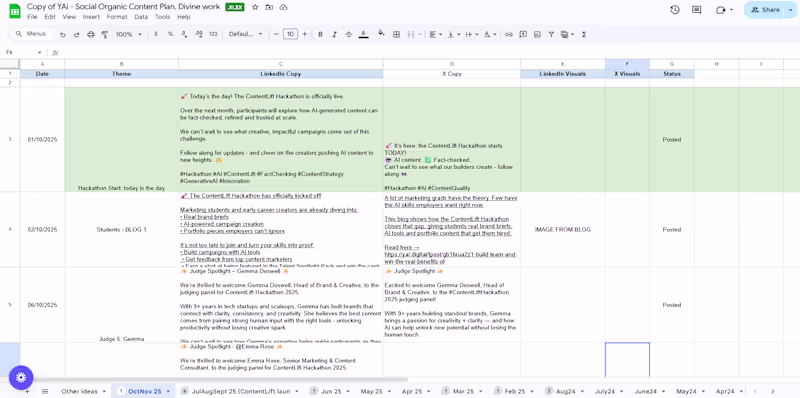Open the File menu
800x398 pixels.
pos(32,17)
